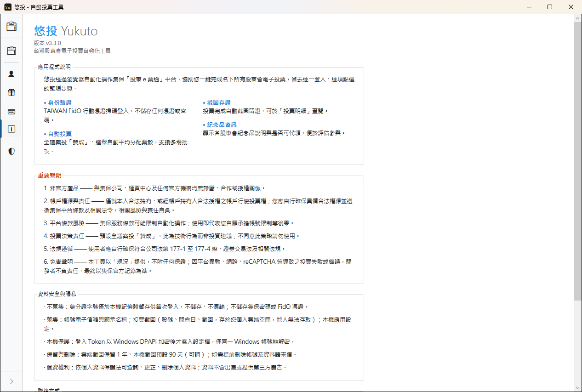Click statement 5 about 法規遵循
Viewport: 582px width, 392px height.
coord(165,249)
